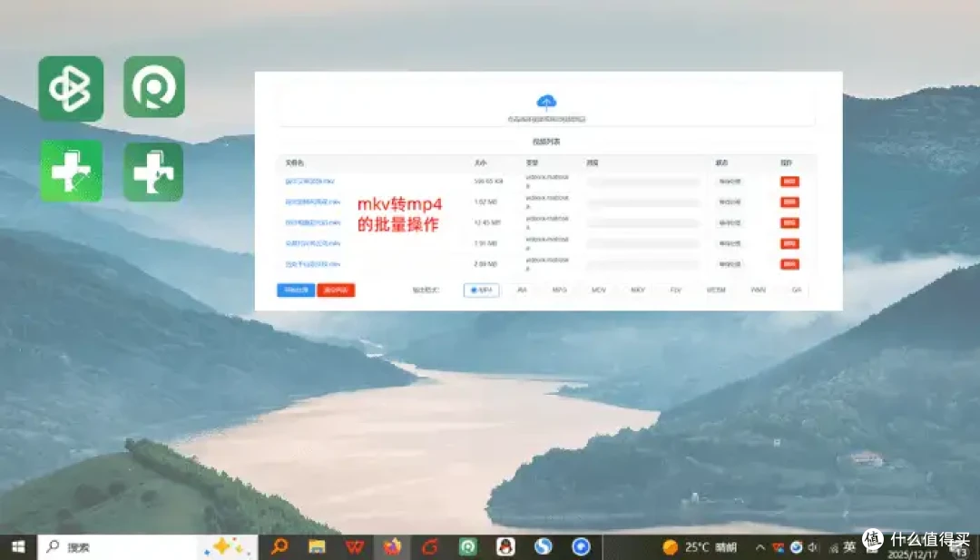The height and width of the screenshot is (560, 980).
Task: Open the darker green plus desktop icon
Action: [153, 172]
